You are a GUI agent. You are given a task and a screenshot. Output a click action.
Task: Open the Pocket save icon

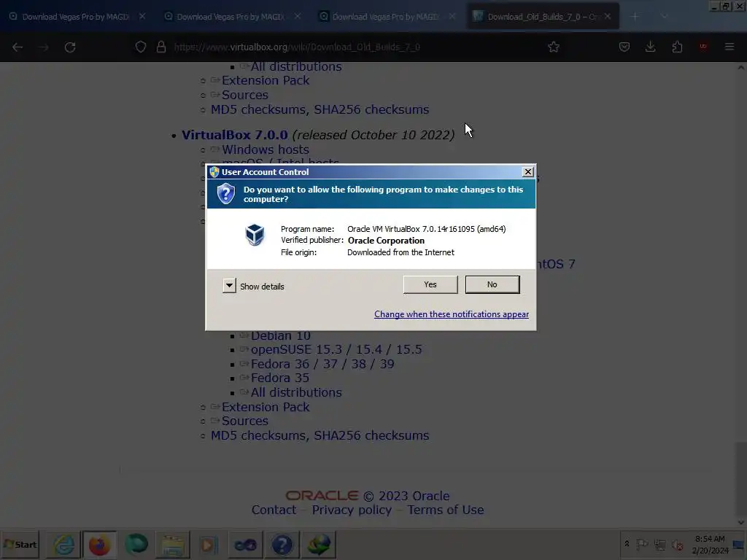click(x=624, y=47)
